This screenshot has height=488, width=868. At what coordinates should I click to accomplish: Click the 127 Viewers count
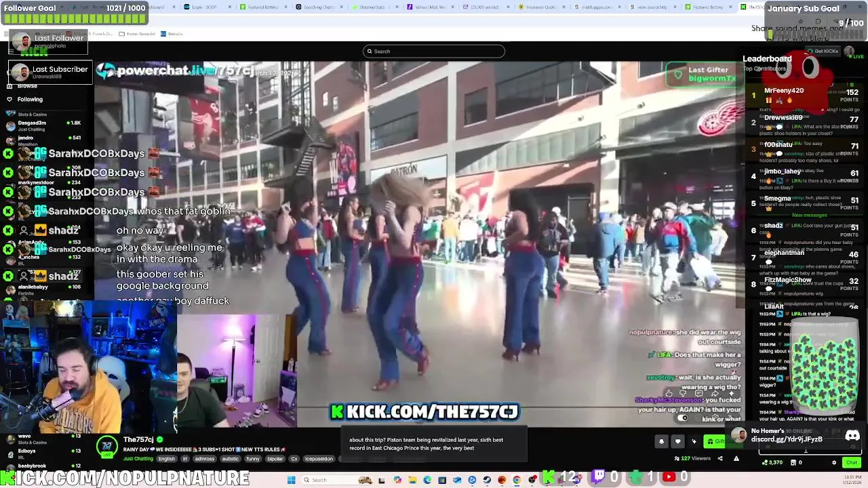click(692, 458)
